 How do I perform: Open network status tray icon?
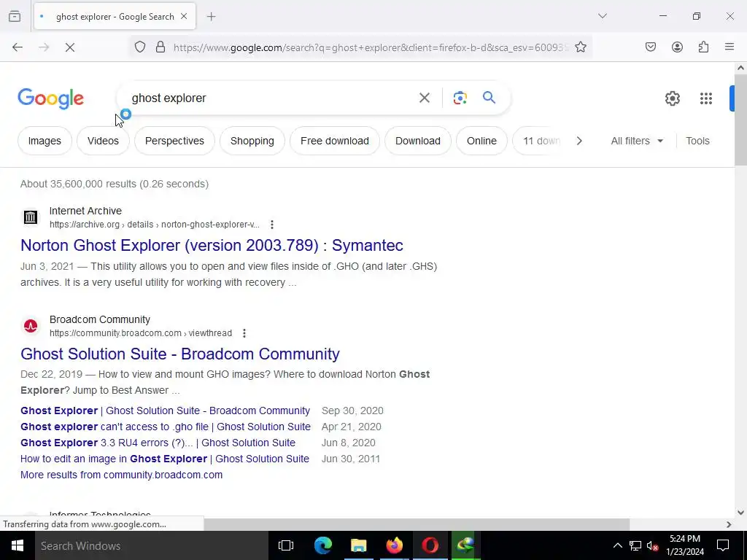click(x=635, y=545)
